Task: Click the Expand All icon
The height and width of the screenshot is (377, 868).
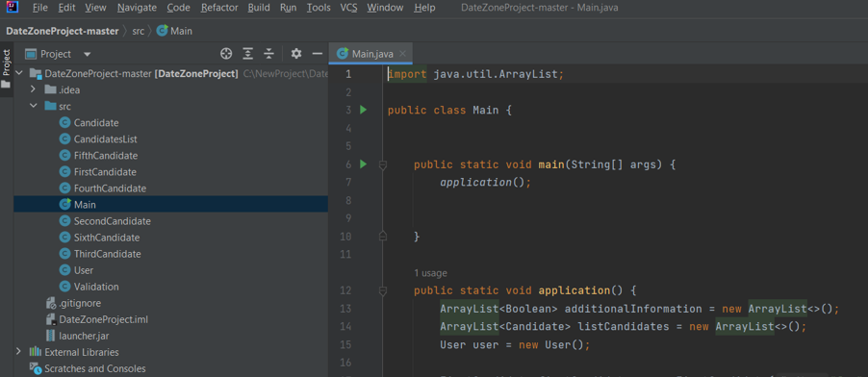Action: point(248,54)
